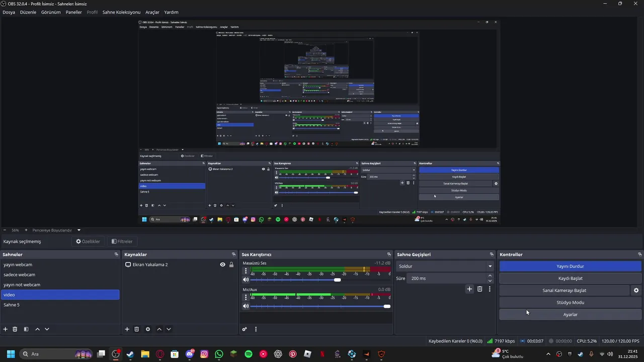Screen dimensions: 644x362
Task: Open the Görünüm menu
Action: tap(51, 12)
